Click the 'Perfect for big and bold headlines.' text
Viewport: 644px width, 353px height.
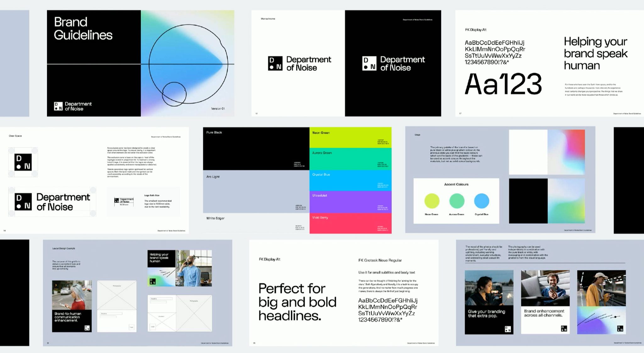point(297,302)
